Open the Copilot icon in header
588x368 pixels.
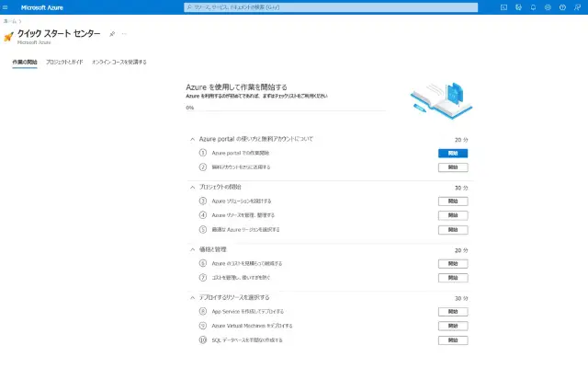tap(518, 7)
